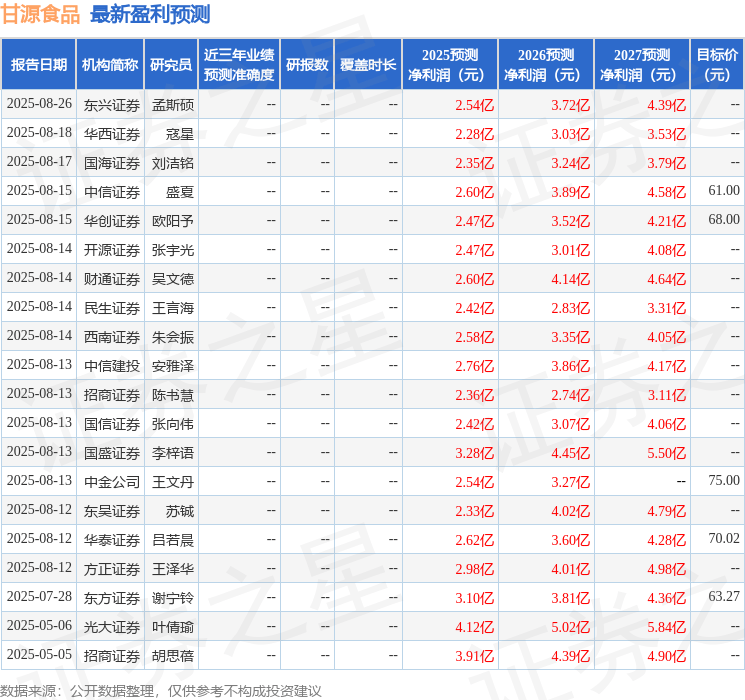Click the 数据来源 disclaimer footer text
Viewport: 745px width, 700px height.
(x=161, y=690)
